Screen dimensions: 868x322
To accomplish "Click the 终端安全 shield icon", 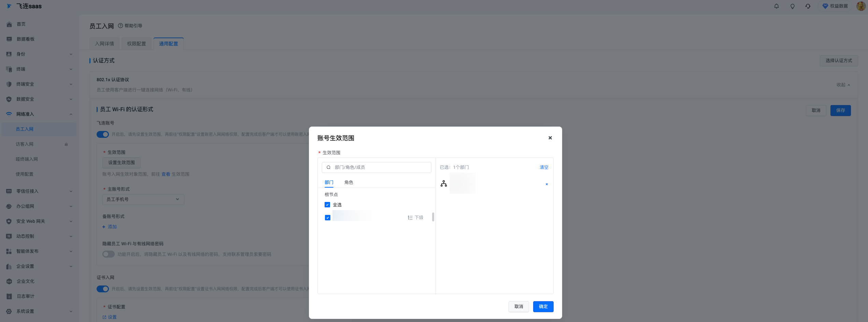I will pyautogui.click(x=9, y=84).
